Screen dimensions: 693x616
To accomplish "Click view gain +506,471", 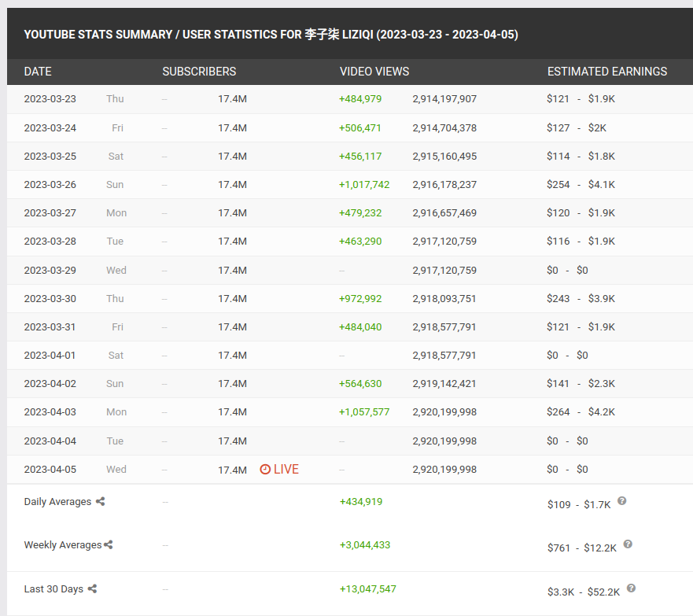I will 359,128.
